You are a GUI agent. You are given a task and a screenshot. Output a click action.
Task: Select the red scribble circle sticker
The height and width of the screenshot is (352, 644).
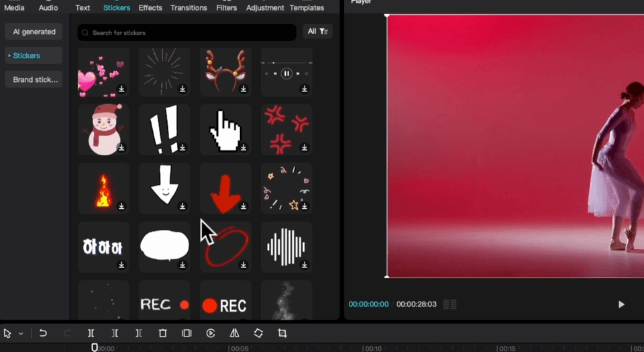[225, 247]
